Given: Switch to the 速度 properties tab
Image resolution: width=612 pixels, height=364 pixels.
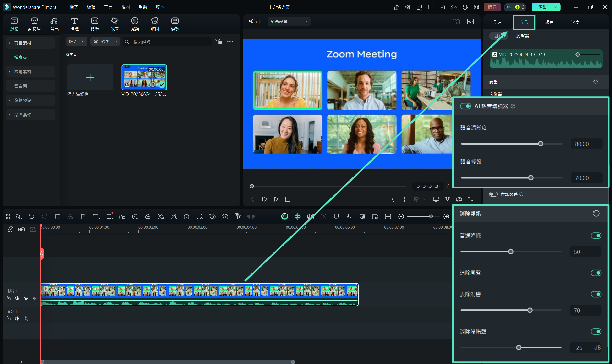Looking at the screenshot, I should (575, 22).
